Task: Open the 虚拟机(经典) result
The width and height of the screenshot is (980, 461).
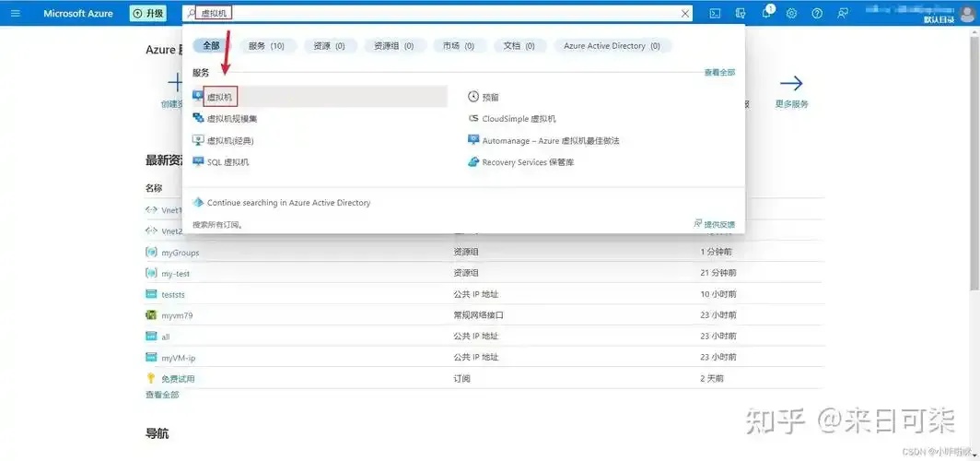Action: tap(230, 141)
